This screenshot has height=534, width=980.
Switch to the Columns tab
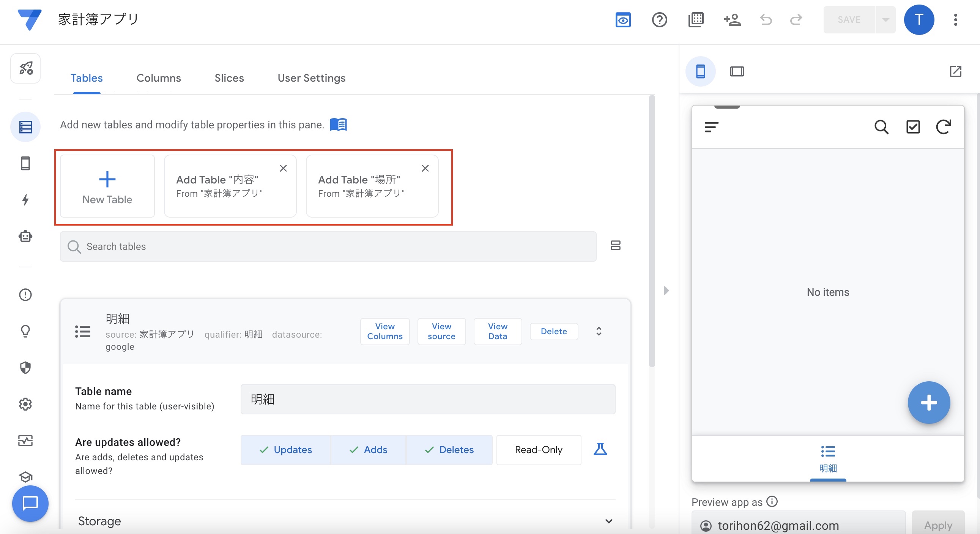coord(159,77)
